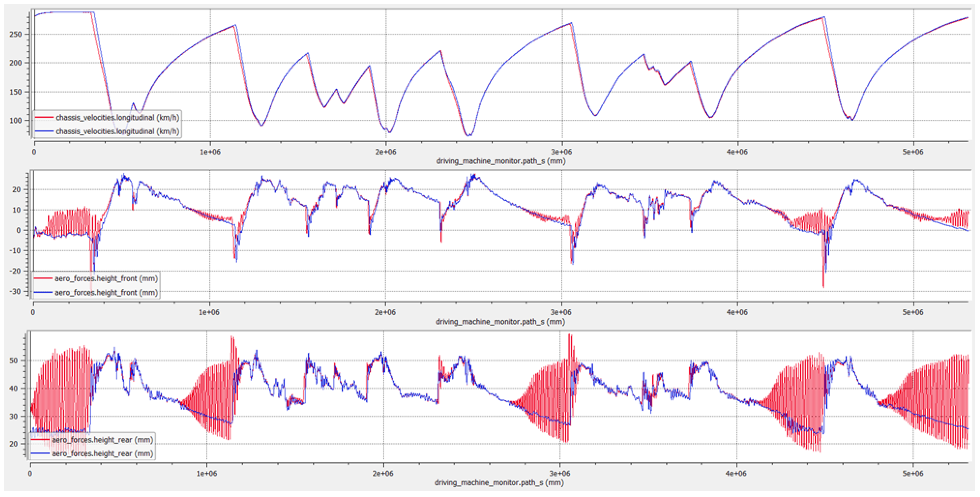Click the 1e+06 x-axis tick below height_front plot

click(x=209, y=313)
